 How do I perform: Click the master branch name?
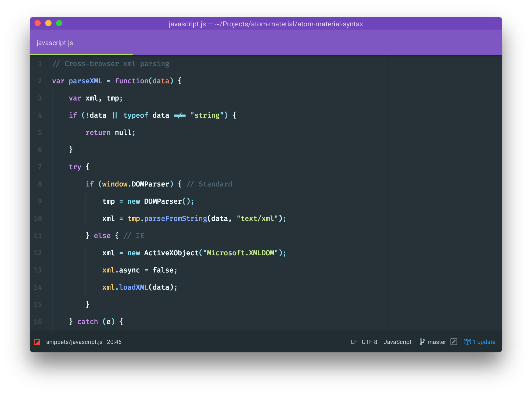tap(437, 342)
